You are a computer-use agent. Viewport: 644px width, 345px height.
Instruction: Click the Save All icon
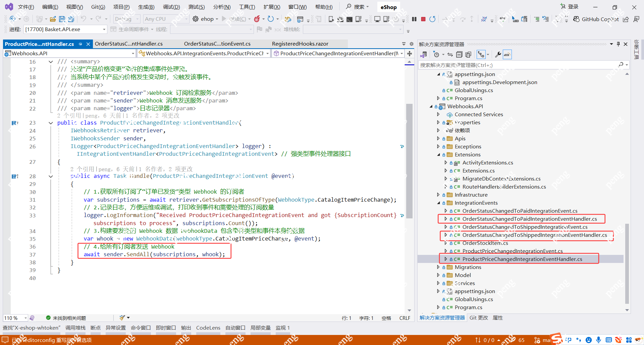pyautogui.click(x=71, y=19)
